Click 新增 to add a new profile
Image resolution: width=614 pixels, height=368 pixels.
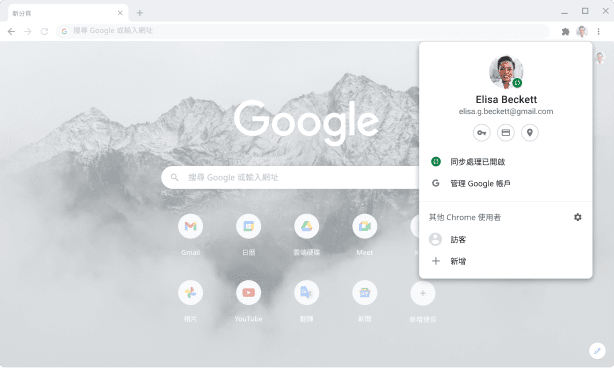point(506,261)
